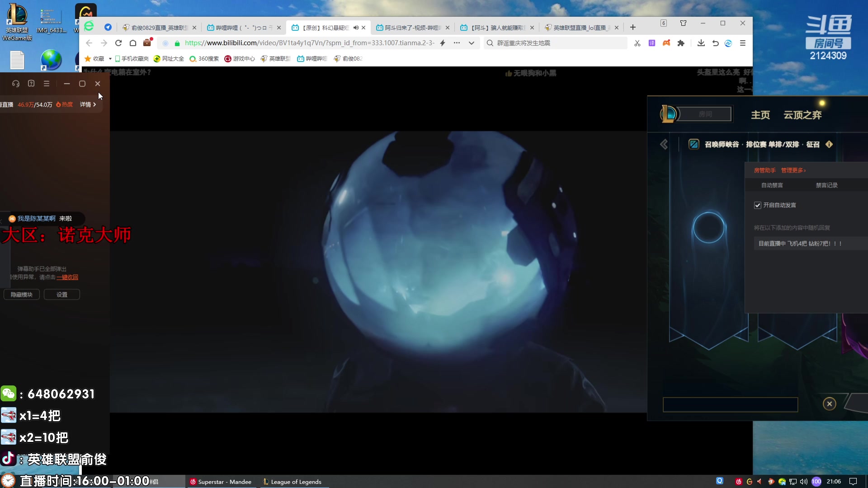Image resolution: width=868 pixels, height=488 pixels.
Task: Open the stream assistant menu icon
Action: (x=47, y=84)
